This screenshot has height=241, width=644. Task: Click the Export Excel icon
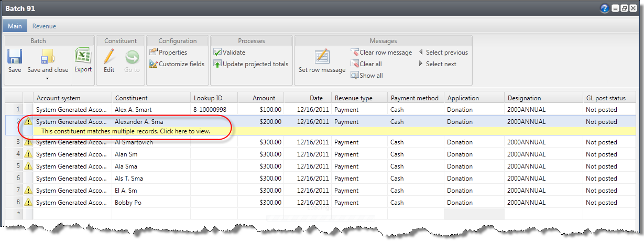coord(82,56)
